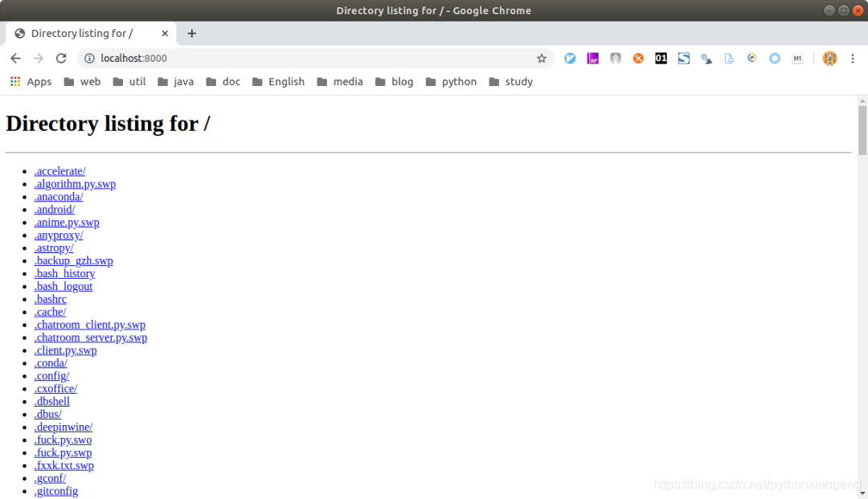
Task: Open the black 01 extension icon
Action: (x=661, y=58)
